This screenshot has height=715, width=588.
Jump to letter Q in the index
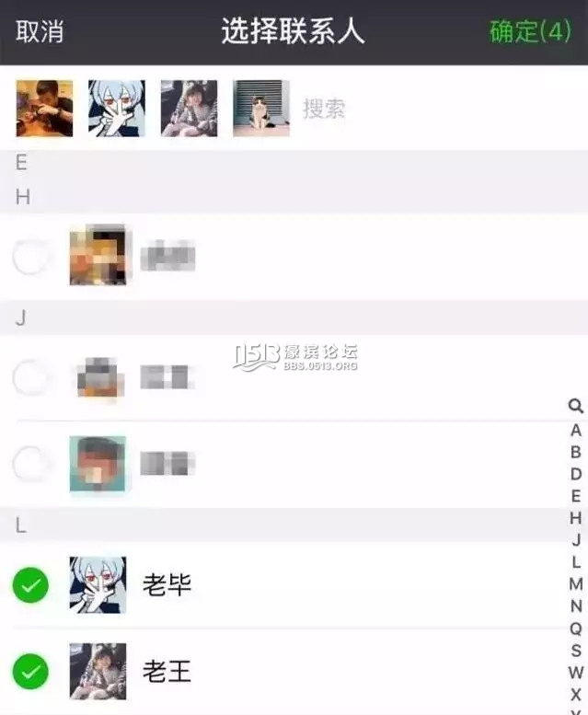click(x=576, y=629)
